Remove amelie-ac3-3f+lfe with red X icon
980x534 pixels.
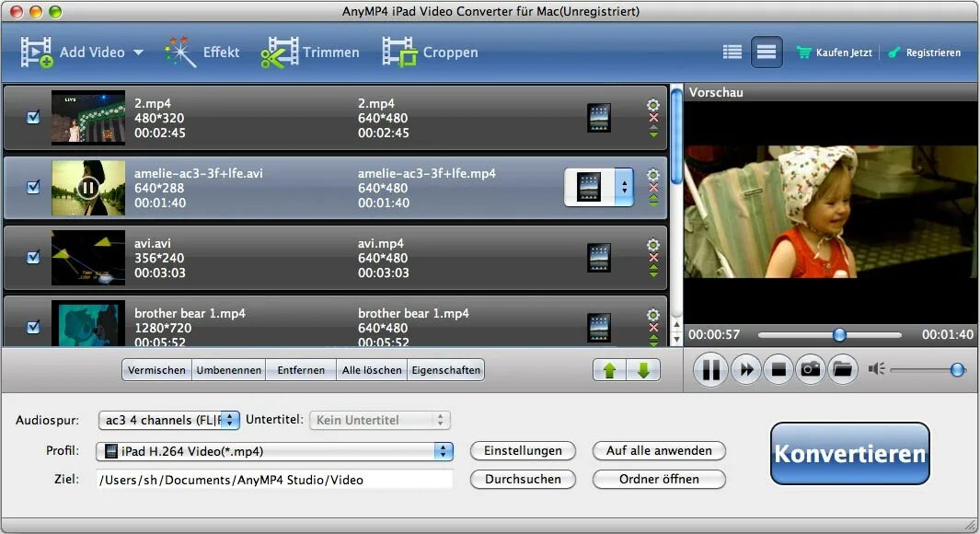[653, 188]
